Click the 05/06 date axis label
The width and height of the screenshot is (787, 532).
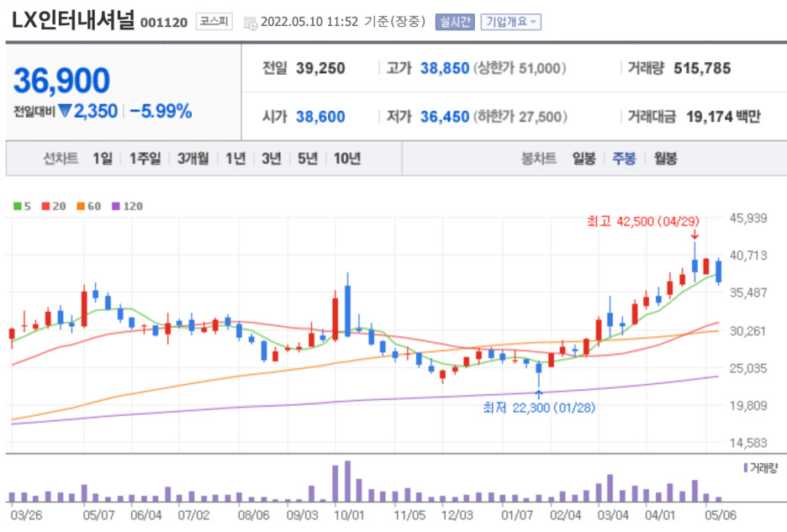point(721,515)
